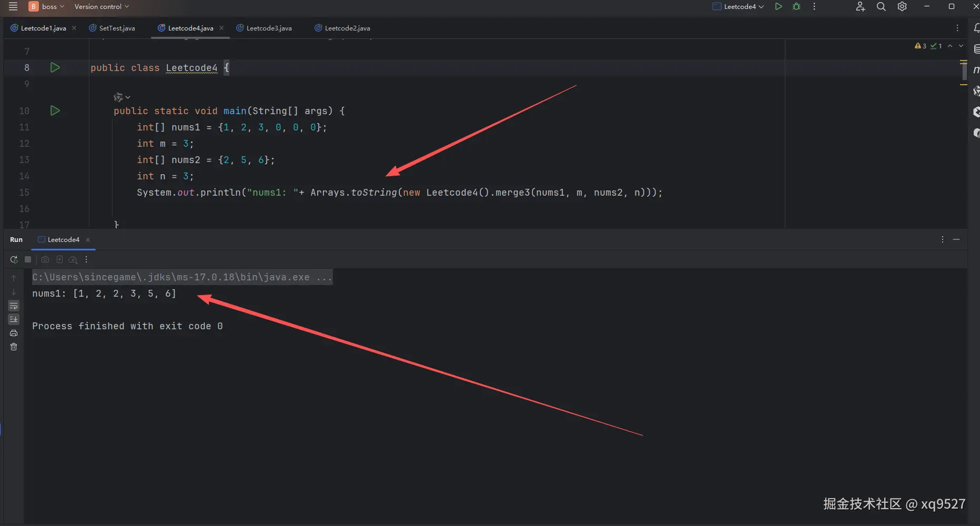Print console output with the printer icon
The image size is (980, 526).
tap(14, 333)
